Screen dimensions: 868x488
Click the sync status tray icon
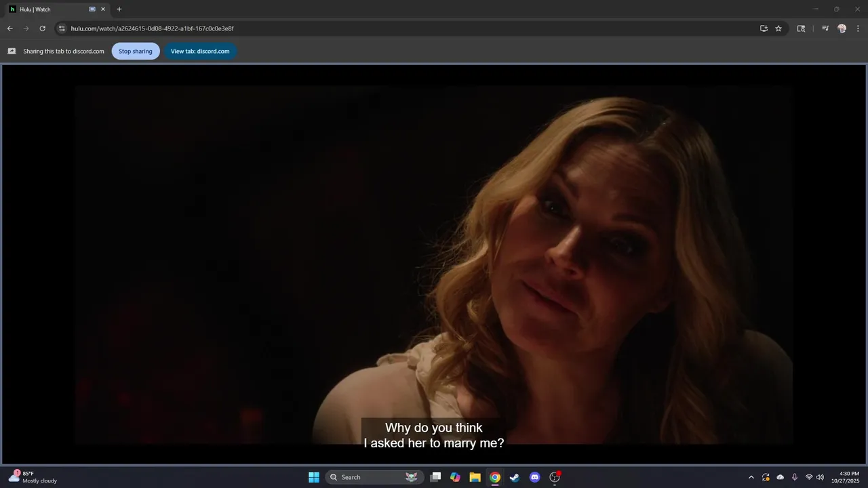click(766, 477)
